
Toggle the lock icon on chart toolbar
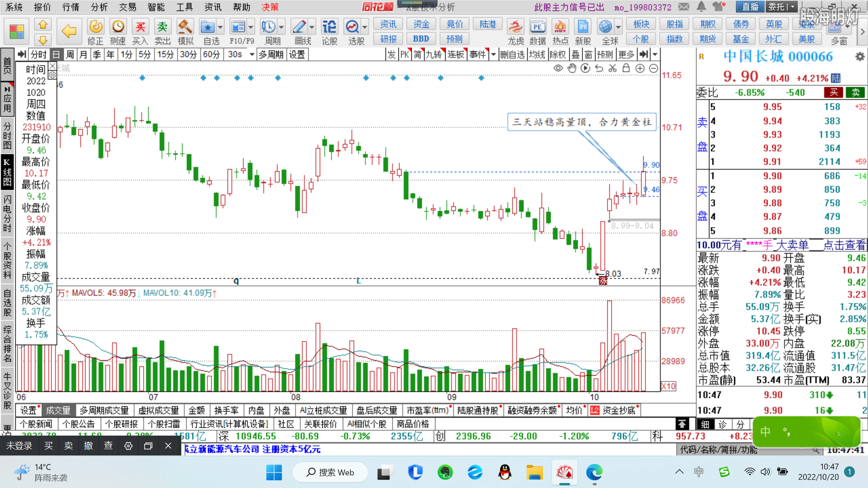pyautogui.click(x=626, y=68)
